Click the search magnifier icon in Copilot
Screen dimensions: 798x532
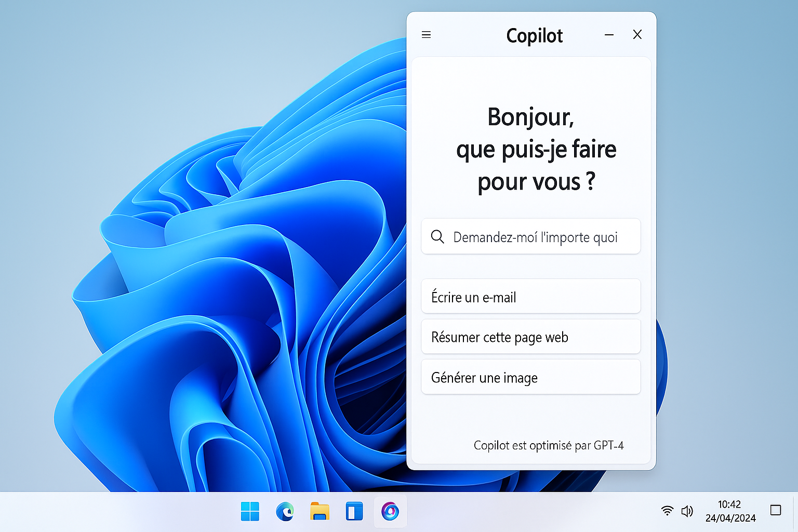coord(437,237)
